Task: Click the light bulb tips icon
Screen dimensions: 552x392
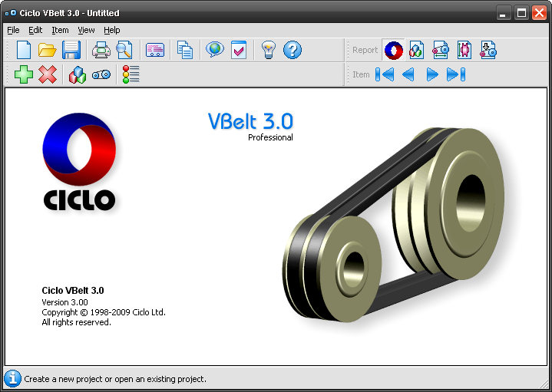Action: 268,51
